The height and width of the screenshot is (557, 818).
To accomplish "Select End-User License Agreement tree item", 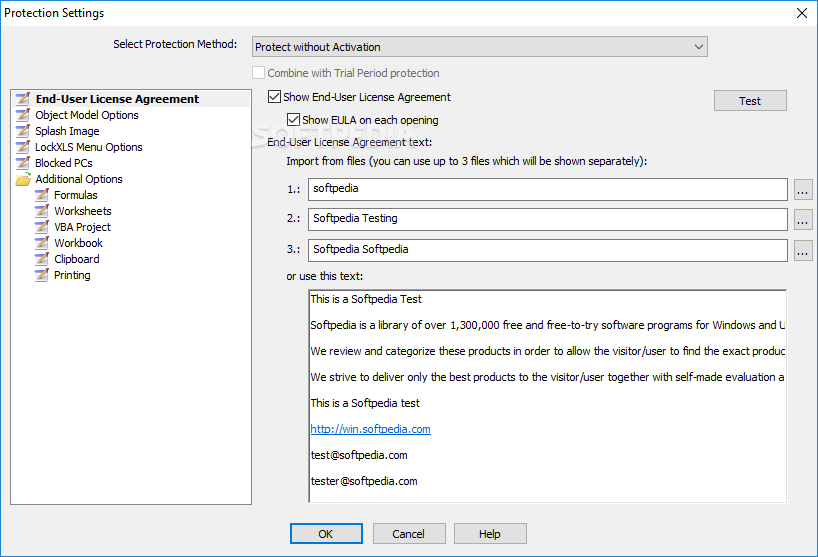I will coord(117,99).
